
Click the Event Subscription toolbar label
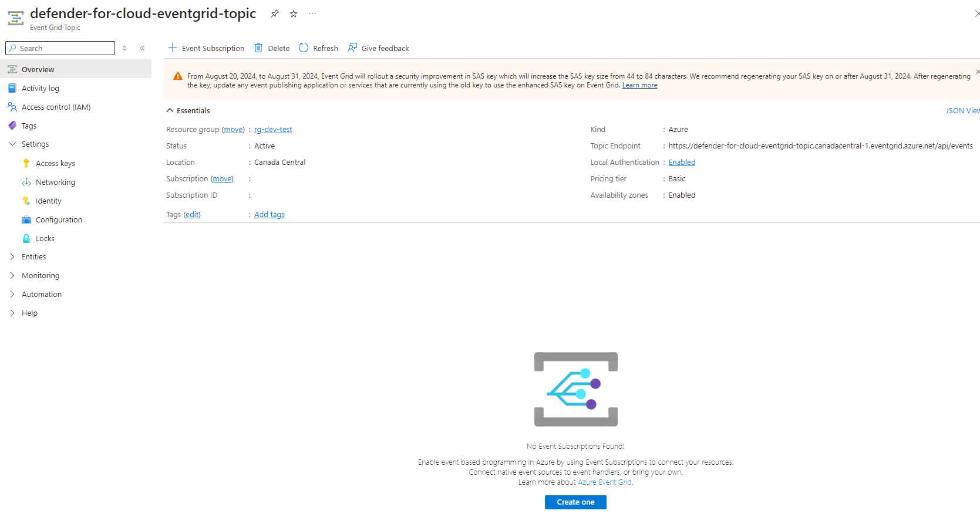coord(213,48)
